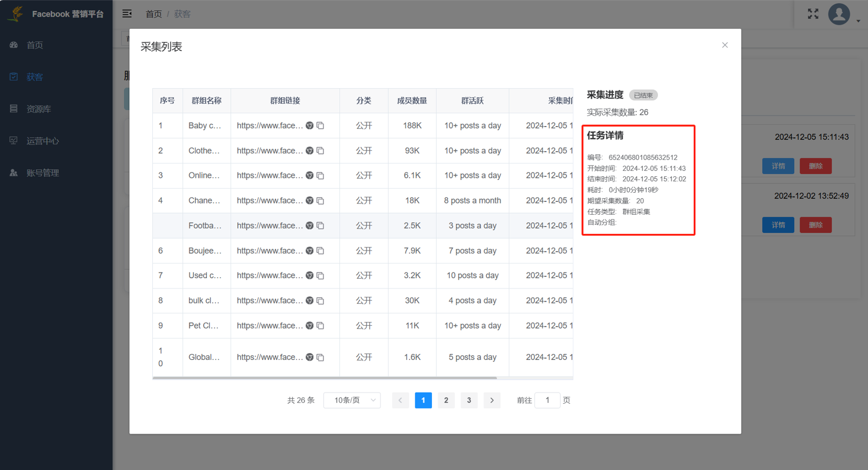This screenshot has height=470, width=868.
Task: Navigate to 首页 breadcrumb
Action: click(x=153, y=14)
